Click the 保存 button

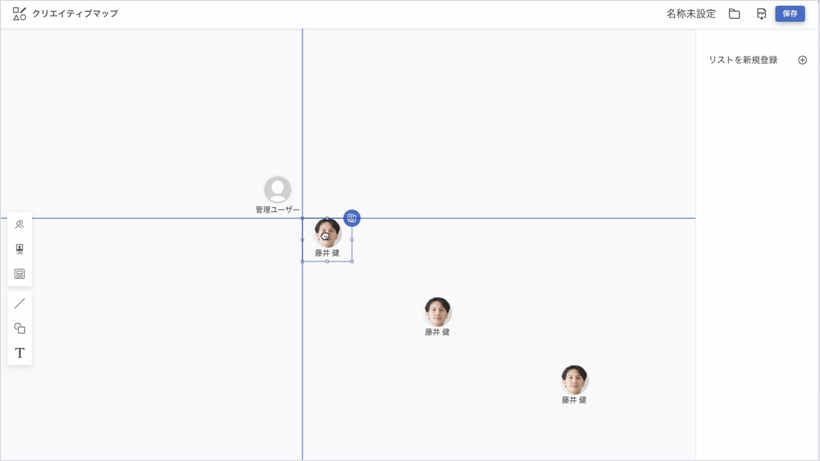coord(790,14)
